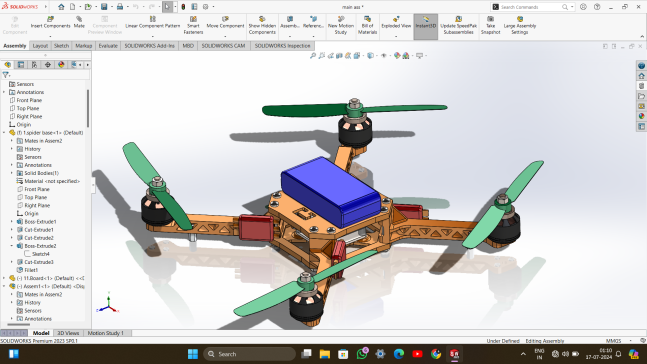Open Motion Study 1 tab

tap(105, 333)
